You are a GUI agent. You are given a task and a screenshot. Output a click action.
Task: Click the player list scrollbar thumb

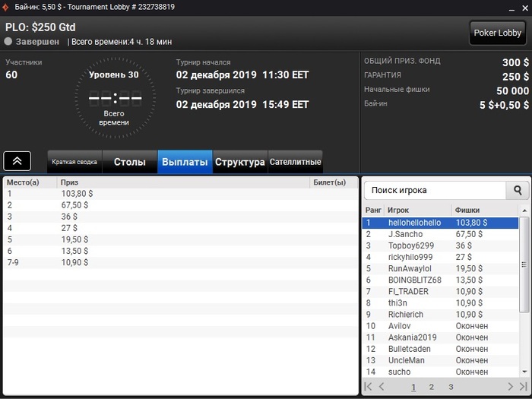coord(524,264)
